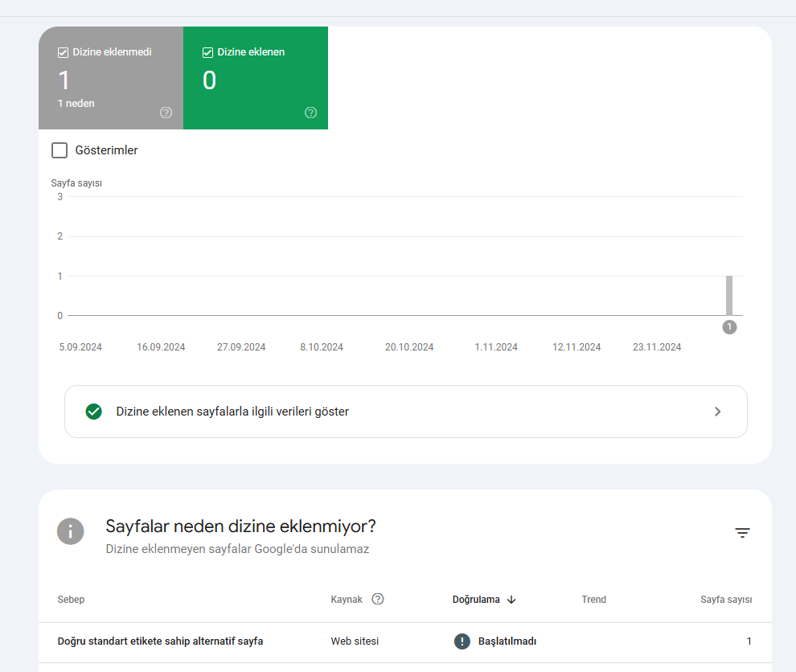
Task: Click the gray info icon beside Sayfalar neden heading
Action: tap(70, 531)
